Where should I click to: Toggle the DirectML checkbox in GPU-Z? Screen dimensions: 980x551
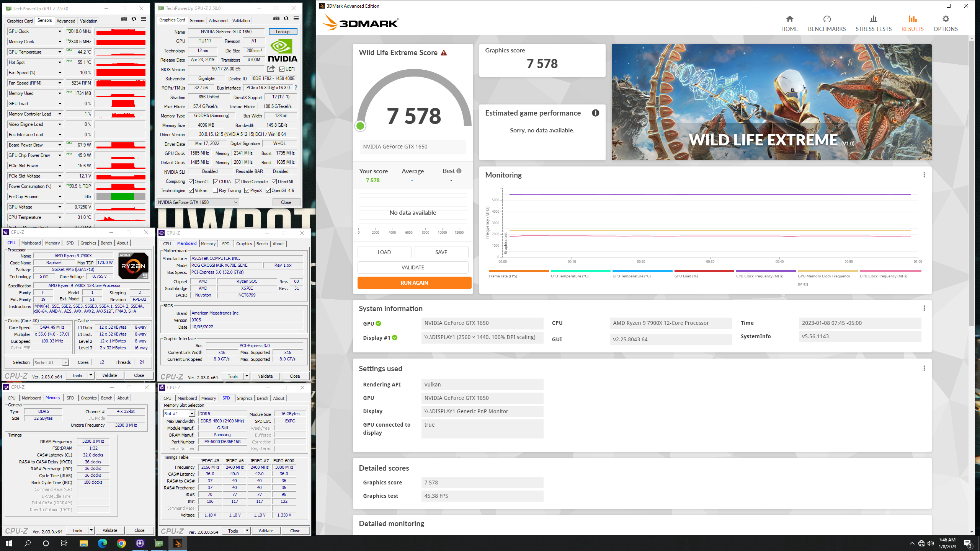coord(274,182)
